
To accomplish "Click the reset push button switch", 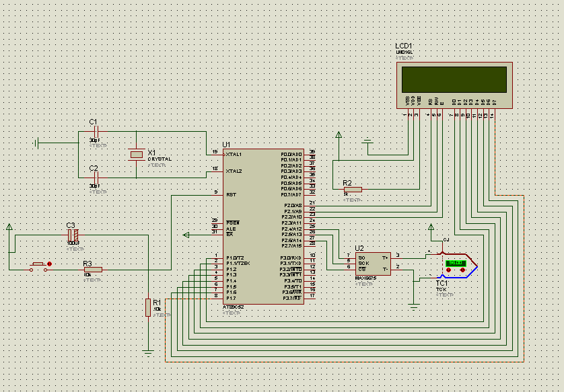I will [38, 267].
